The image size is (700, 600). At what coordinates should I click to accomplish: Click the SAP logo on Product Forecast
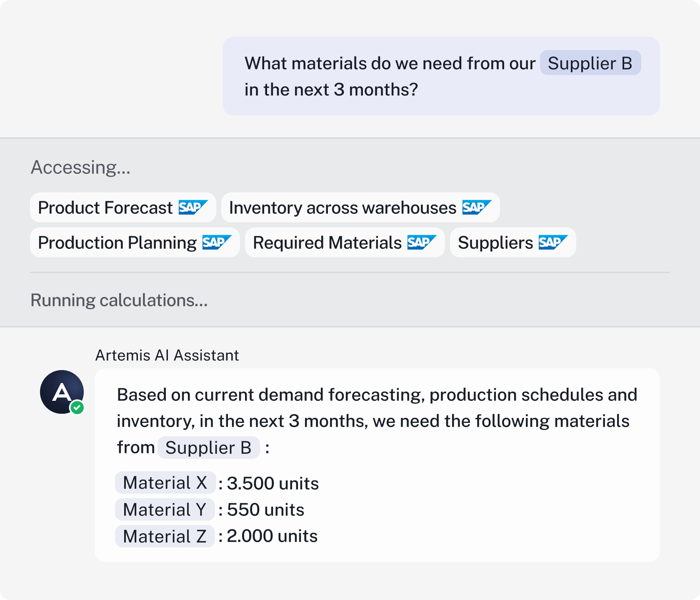tap(192, 207)
